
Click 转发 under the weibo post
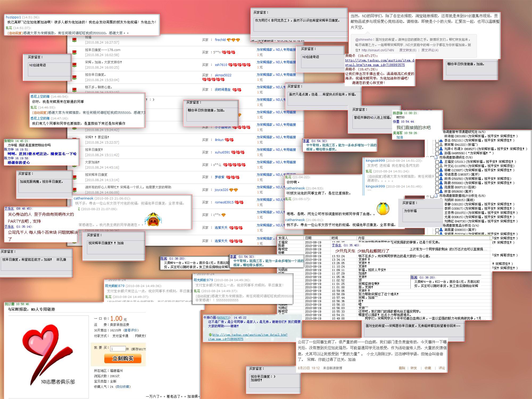[413, 368]
